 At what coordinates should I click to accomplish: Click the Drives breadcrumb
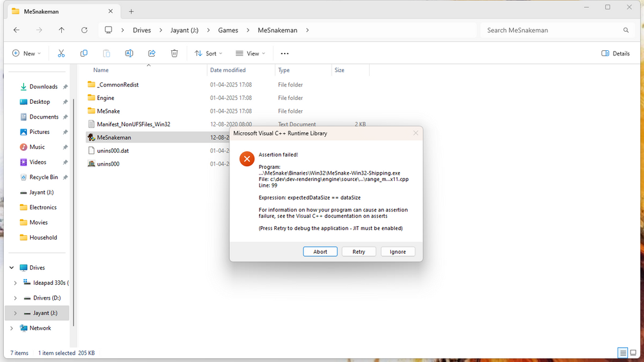(142, 30)
